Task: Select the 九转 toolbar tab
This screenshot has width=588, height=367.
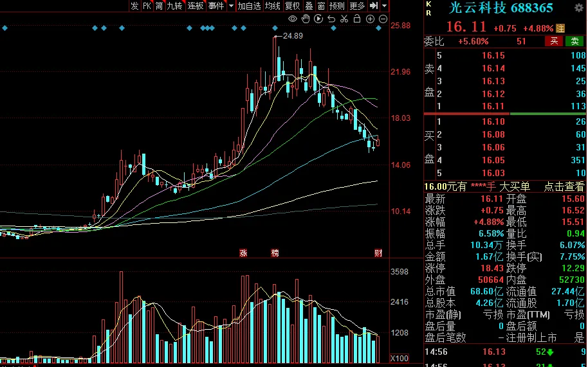Action: [x=174, y=6]
